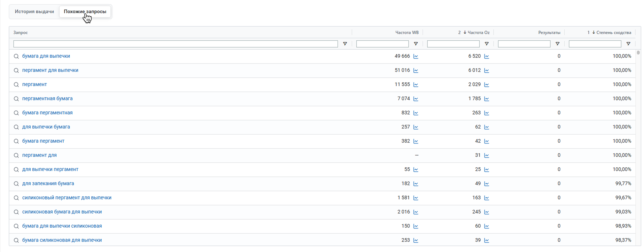Click search icon next to 'для запекания бумага'

(x=16, y=184)
